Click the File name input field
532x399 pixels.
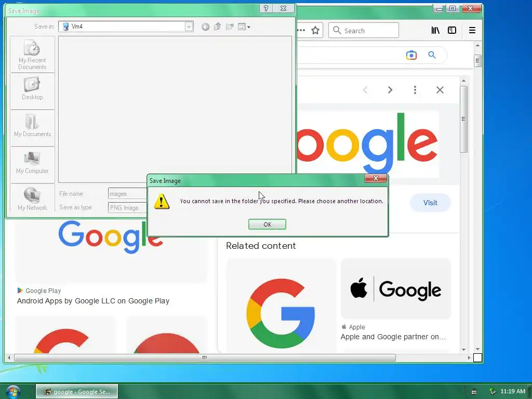(128, 193)
